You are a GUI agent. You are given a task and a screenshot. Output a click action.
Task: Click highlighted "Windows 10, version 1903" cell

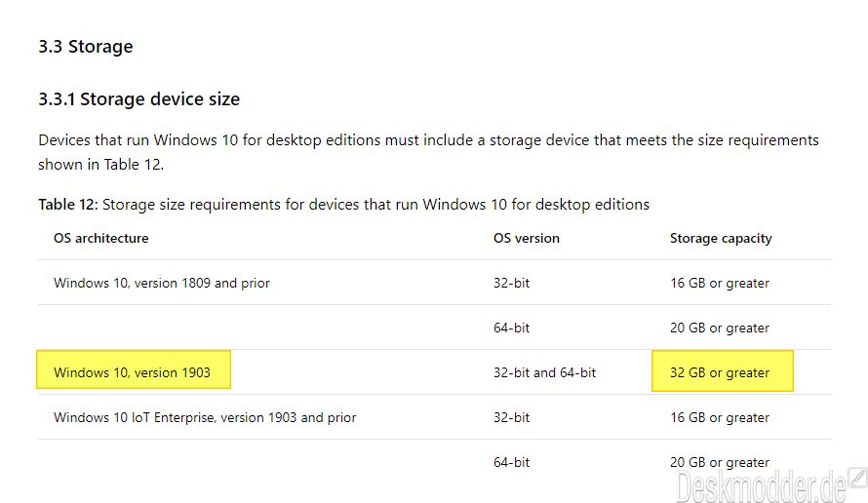click(x=133, y=372)
